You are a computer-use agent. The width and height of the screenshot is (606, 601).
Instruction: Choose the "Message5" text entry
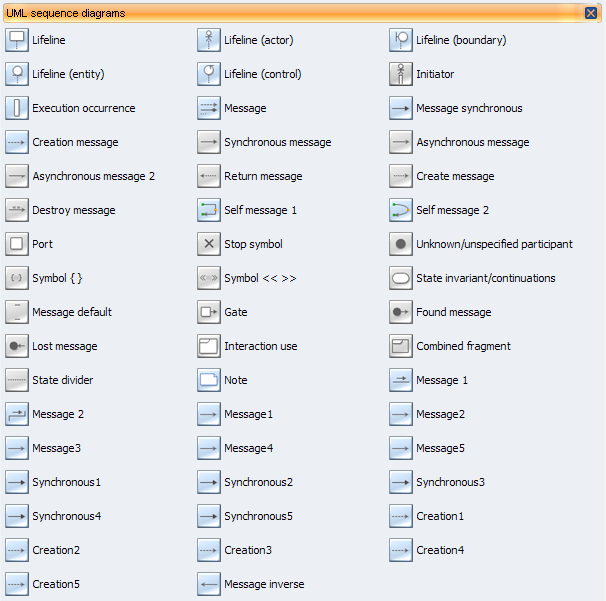pos(440,448)
